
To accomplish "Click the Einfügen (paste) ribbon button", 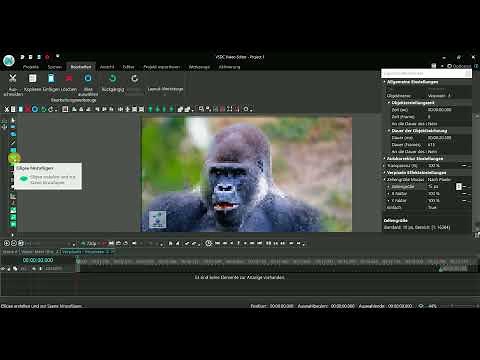I will coord(51,82).
